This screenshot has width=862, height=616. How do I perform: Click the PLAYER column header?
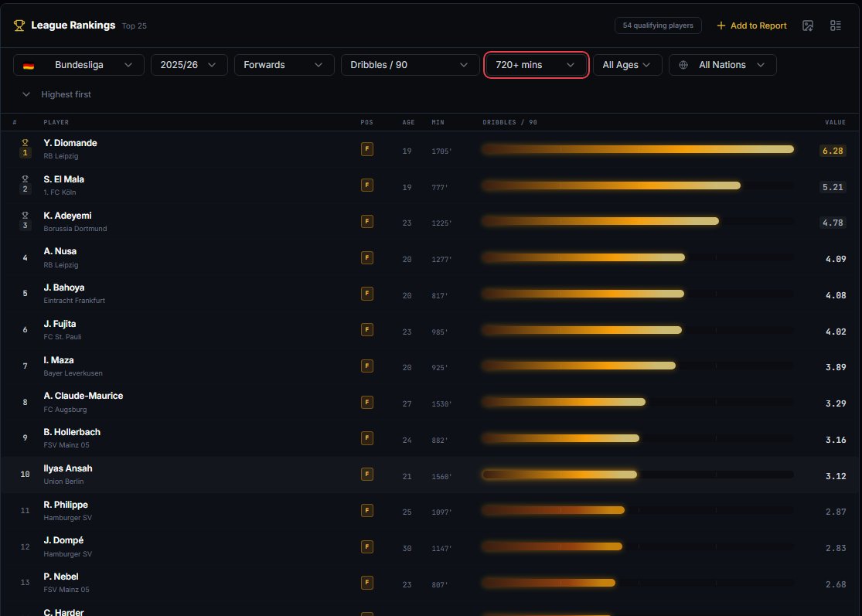click(x=56, y=123)
